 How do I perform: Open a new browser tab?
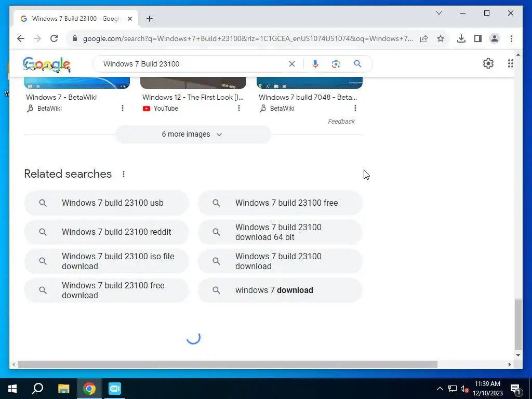149,19
